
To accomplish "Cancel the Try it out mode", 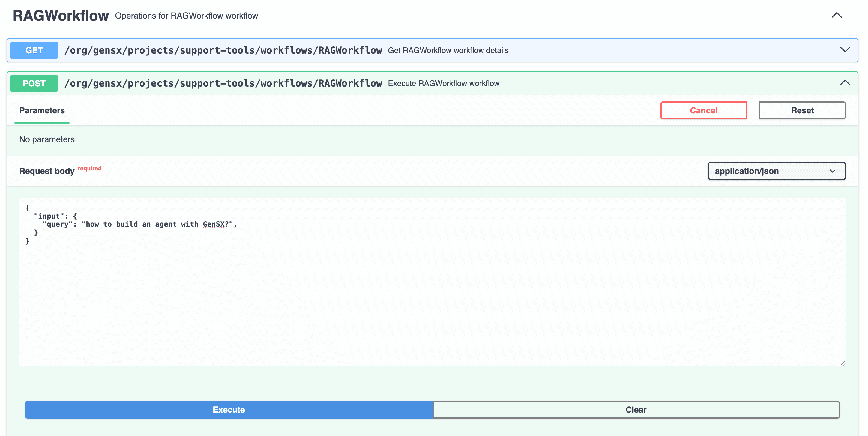I will coord(704,110).
